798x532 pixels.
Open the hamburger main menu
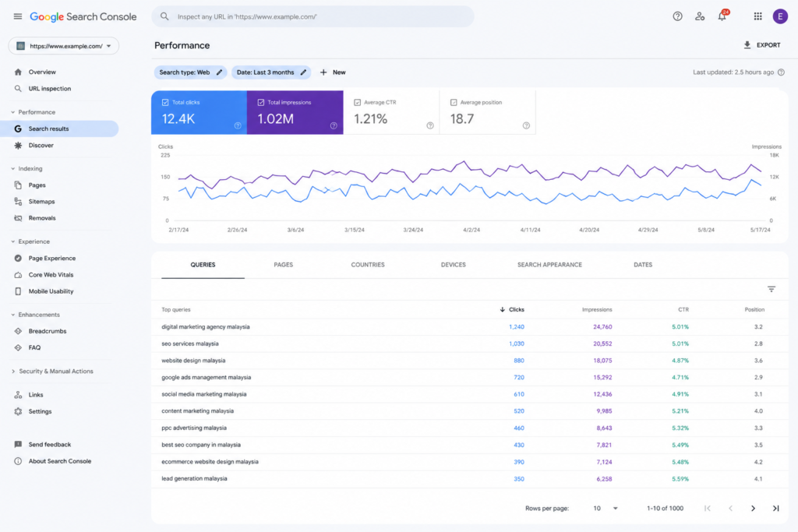tap(18, 16)
